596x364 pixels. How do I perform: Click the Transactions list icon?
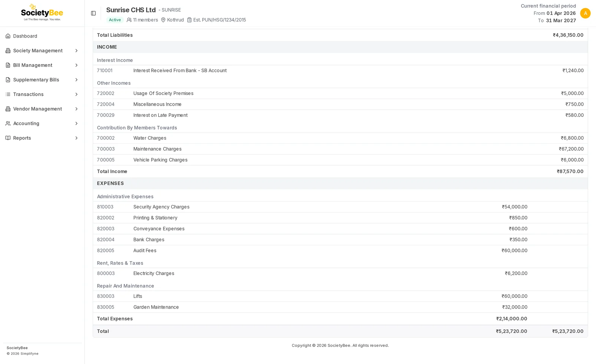point(8,94)
